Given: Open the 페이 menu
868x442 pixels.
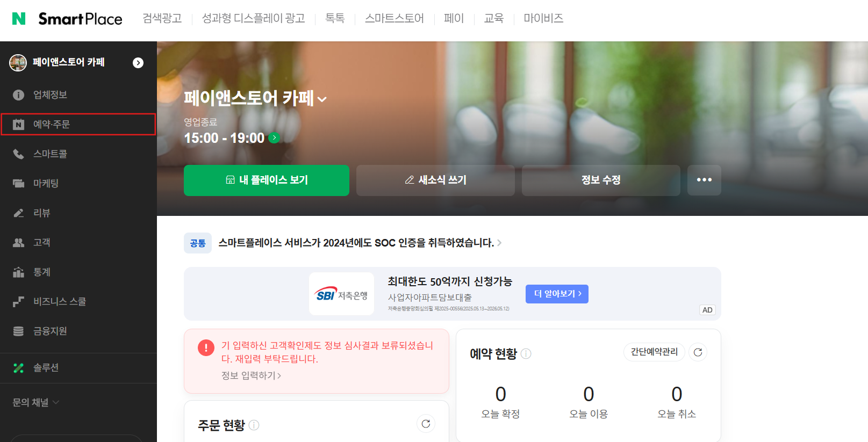Looking at the screenshot, I should [454, 18].
